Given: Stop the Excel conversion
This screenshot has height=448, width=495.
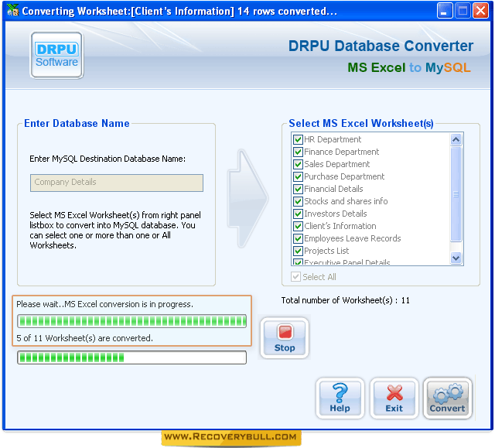Looking at the screenshot, I should [285, 338].
